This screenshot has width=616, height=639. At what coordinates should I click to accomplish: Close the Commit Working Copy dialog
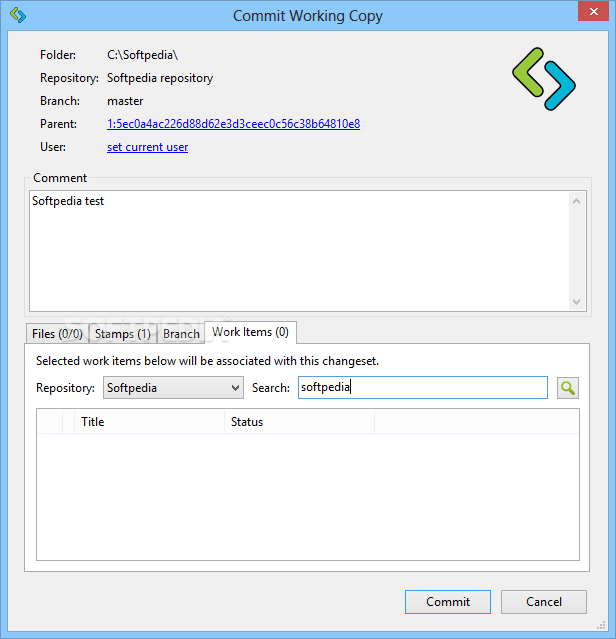click(x=594, y=11)
